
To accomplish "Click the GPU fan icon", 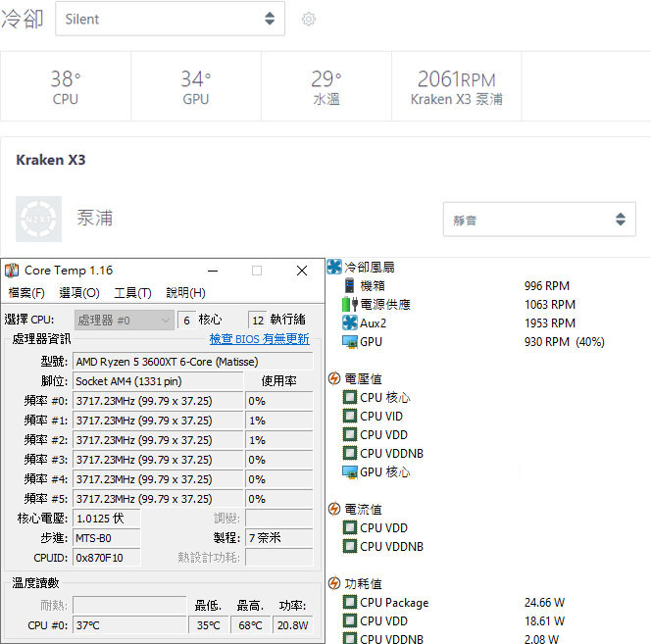I will (350, 342).
